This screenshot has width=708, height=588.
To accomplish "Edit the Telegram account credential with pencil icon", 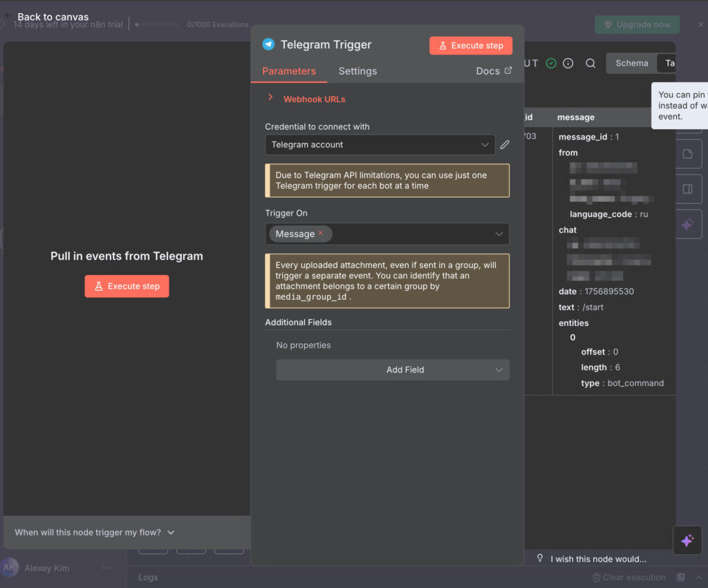I will [505, 144].
